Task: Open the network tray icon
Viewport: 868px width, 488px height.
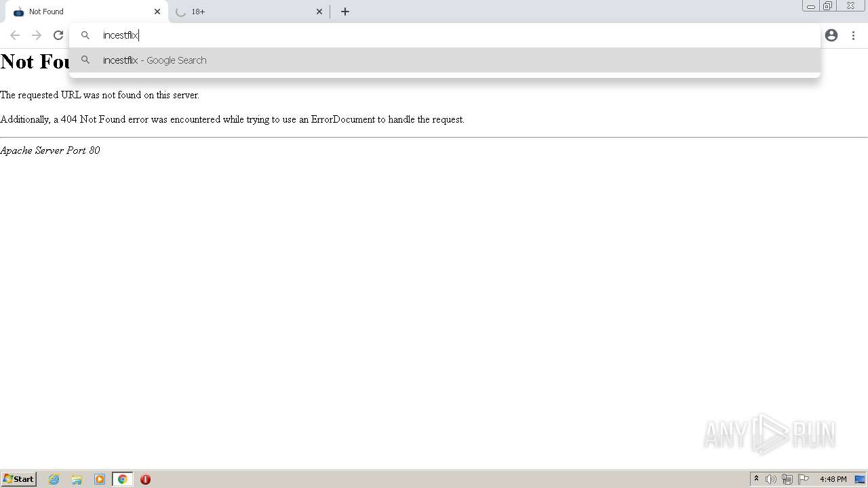Action: pos(787,479)
